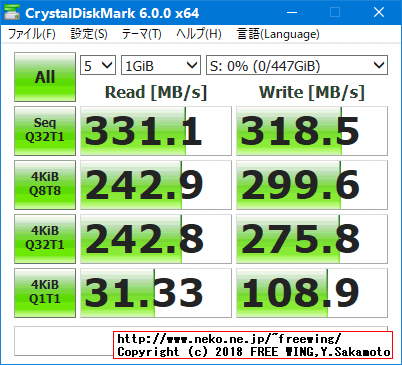Start the 4KiB Q32T1 test
The width and height of the screenshot is (402, 365).
click(45, 239)
